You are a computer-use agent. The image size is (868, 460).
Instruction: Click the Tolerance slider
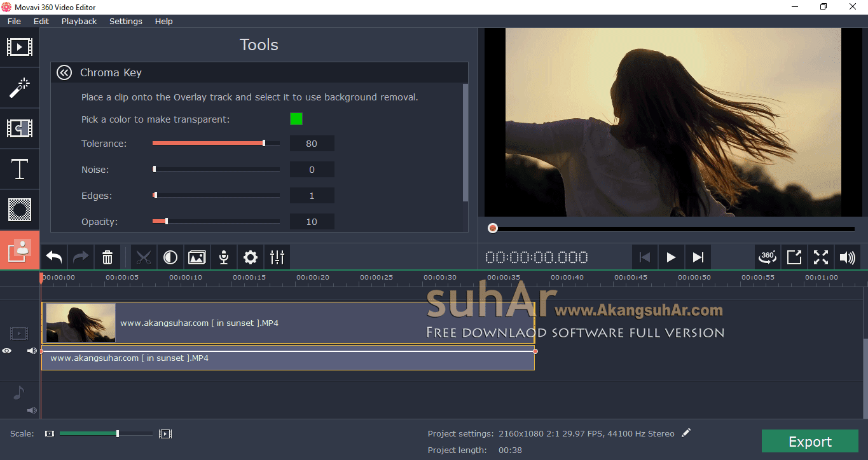(x=216, y=143)
